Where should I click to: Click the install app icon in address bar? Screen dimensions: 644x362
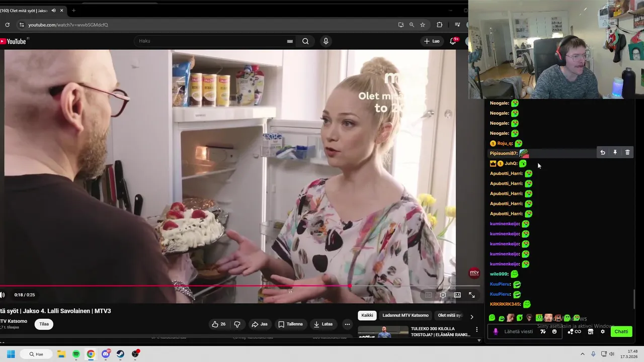(x=401, y=25)
